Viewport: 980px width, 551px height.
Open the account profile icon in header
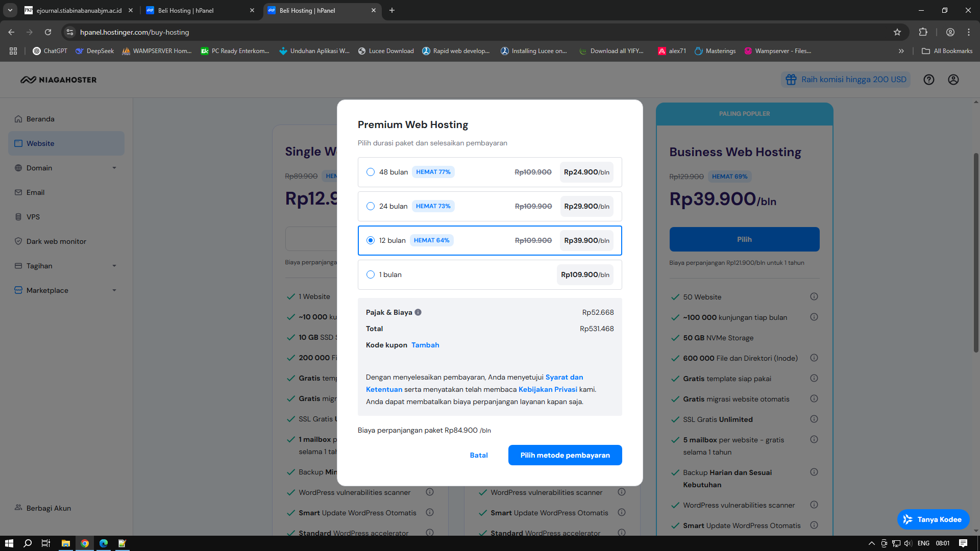tap(953, 80)
